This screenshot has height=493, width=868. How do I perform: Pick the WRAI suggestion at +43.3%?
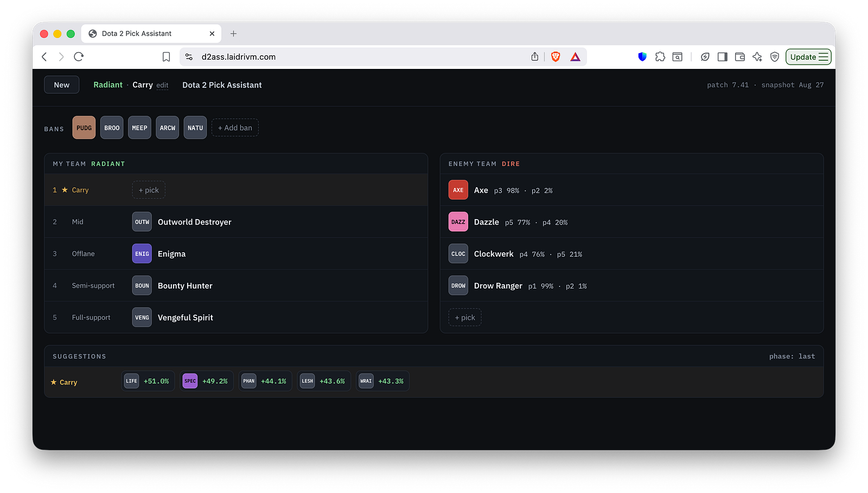[382, 381]
